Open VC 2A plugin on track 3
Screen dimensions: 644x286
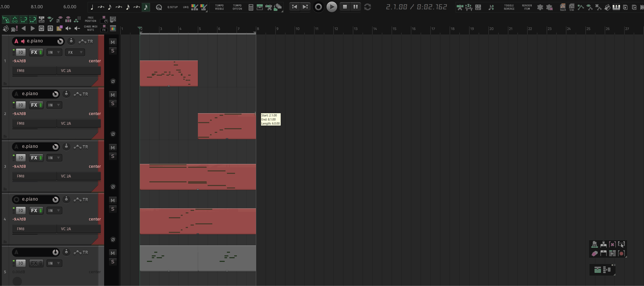click(x=79, y=176)
